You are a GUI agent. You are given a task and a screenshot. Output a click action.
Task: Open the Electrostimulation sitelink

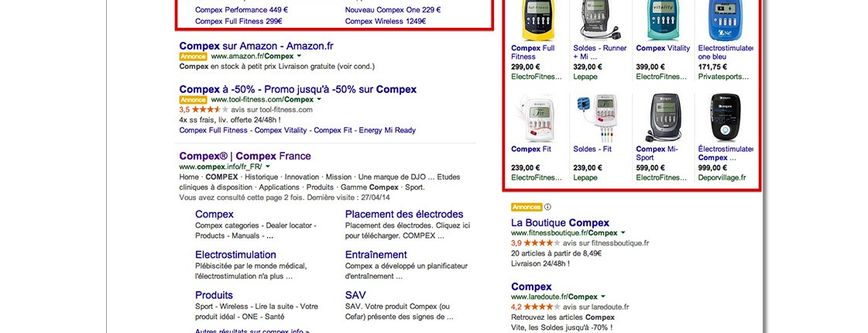236,255
